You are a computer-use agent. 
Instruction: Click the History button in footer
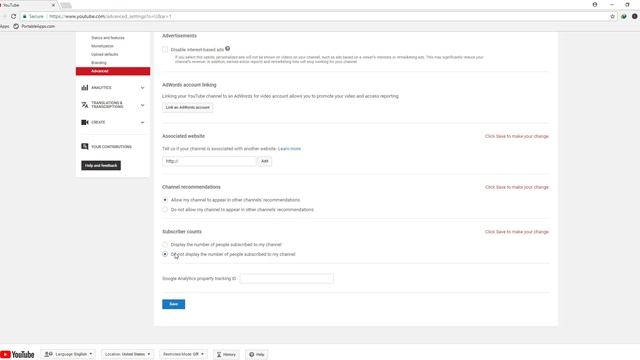point(226,354)
